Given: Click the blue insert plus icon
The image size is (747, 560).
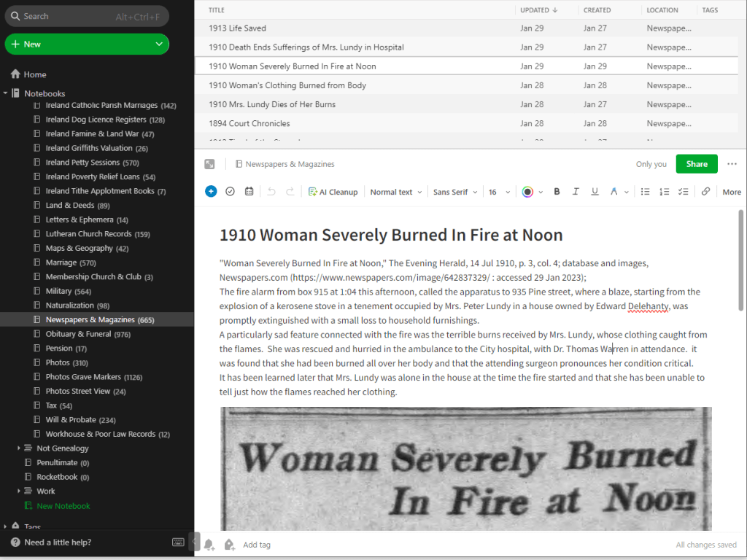Looking at the screenshot, I should tap(211, 192).
